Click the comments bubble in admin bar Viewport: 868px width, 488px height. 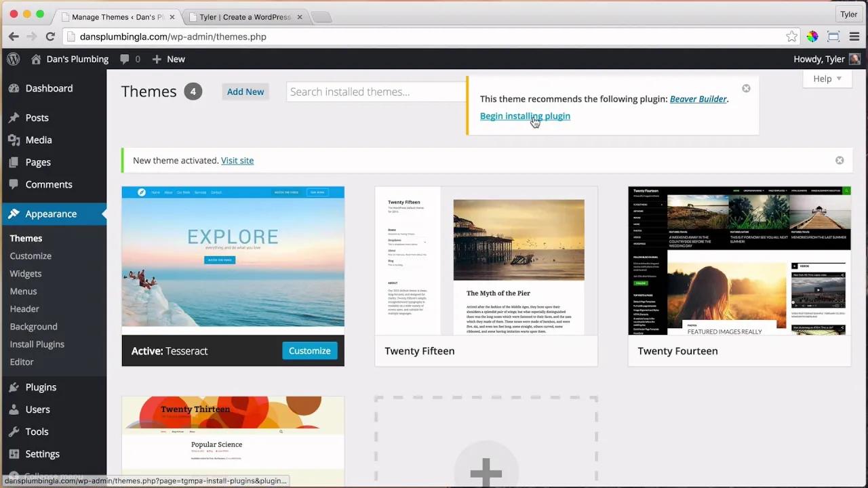124,59
